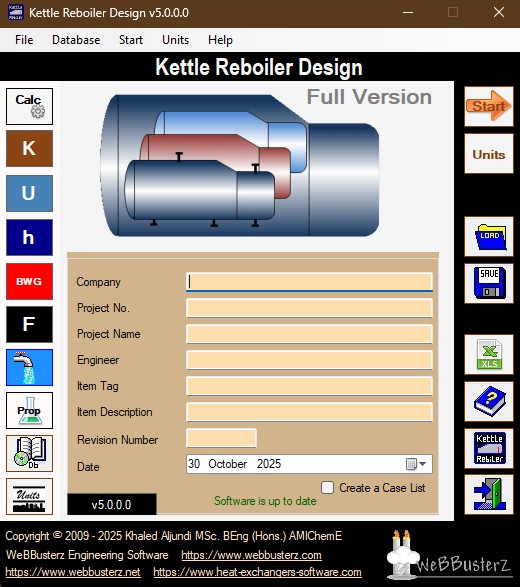Click the kettle reboiler vessel illustration
This screenshot has width=520, height=587.
pyautogui.click(x=240, y=165)
